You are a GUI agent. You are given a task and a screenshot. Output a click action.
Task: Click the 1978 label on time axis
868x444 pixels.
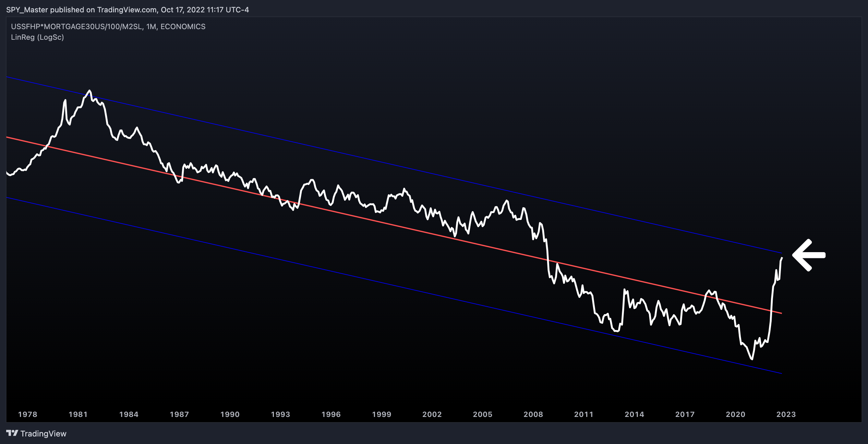(27, 415)
